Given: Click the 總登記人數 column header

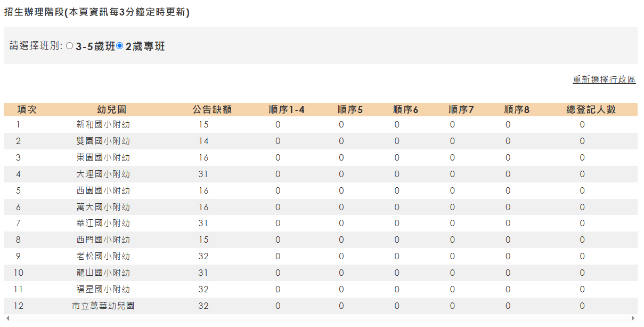Looking at the screenshot, I should (591, 109).
